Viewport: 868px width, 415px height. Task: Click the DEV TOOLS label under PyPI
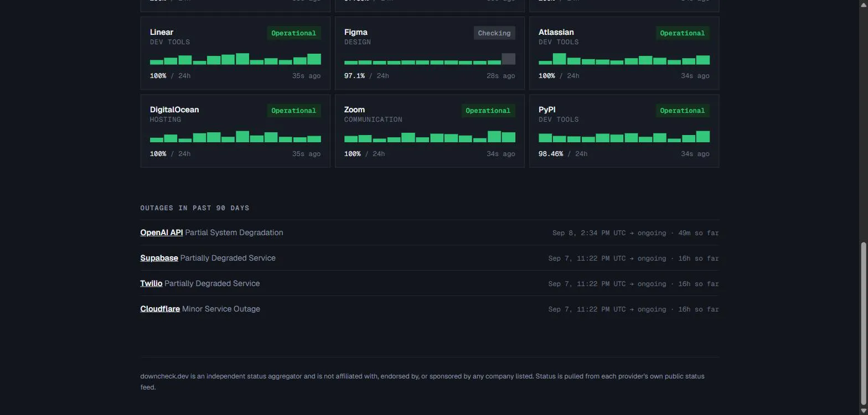(559, 120)
